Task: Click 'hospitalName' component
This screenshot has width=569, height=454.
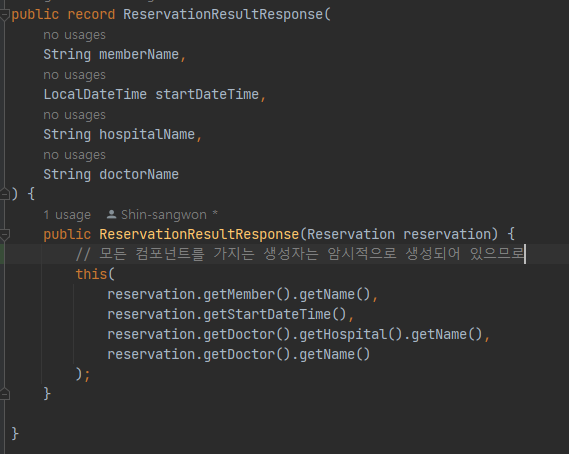Action: [x=147, y=135]
